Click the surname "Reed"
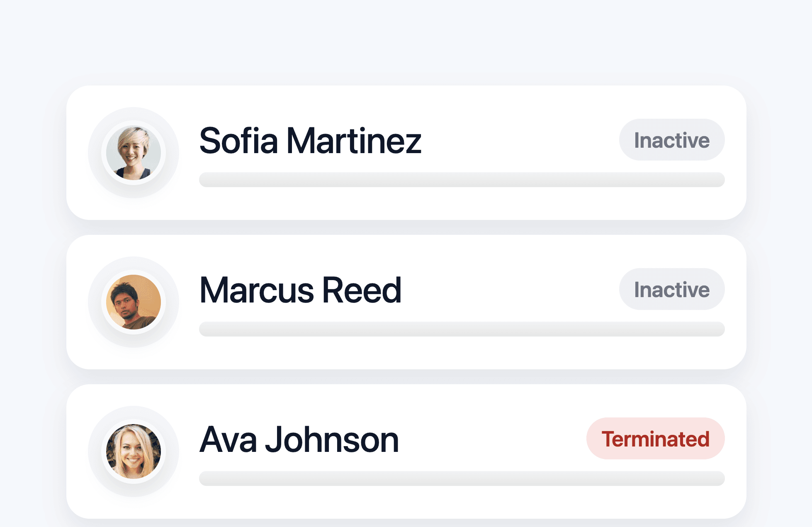Image resolution: width=812 pixels, height=527 pixels. (362, 290)
